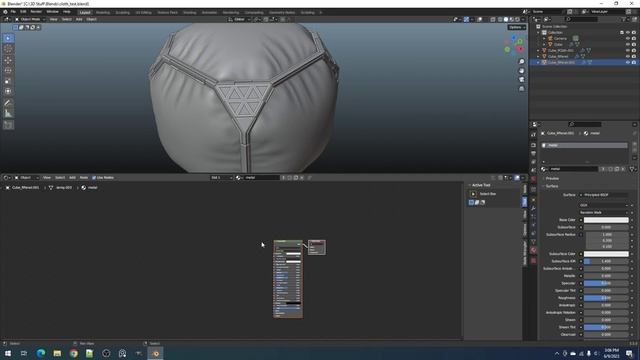
Task: Select the Transform tool in viewport toolbar
Action: point(8,91)
